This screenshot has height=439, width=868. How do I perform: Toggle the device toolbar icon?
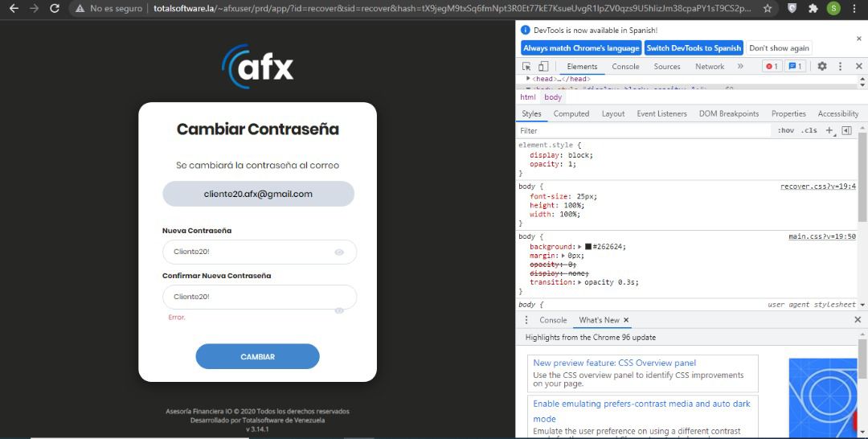tap(542, 67)
